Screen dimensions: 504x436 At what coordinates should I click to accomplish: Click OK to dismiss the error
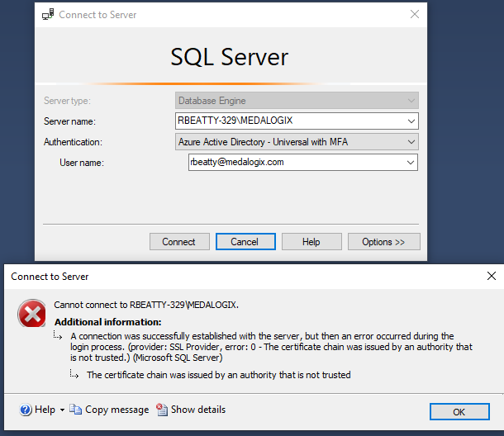point(459,411)
